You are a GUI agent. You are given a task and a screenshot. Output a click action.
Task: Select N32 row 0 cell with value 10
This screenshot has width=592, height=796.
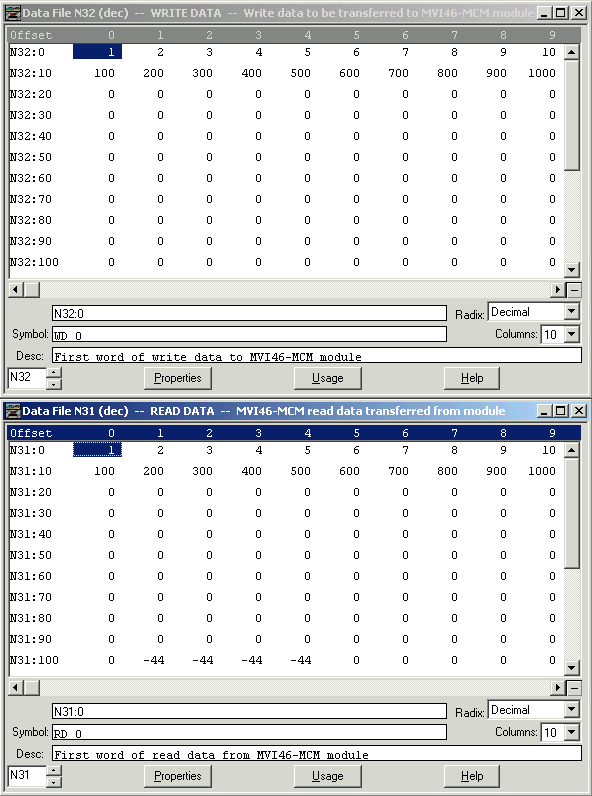(x=548, y=52)
